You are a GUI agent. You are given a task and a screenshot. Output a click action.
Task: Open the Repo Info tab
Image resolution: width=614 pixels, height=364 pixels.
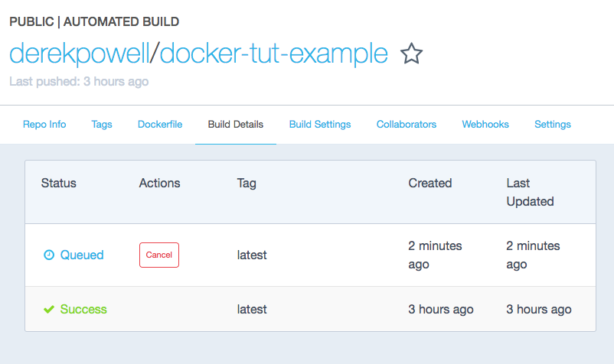point(44,125)
